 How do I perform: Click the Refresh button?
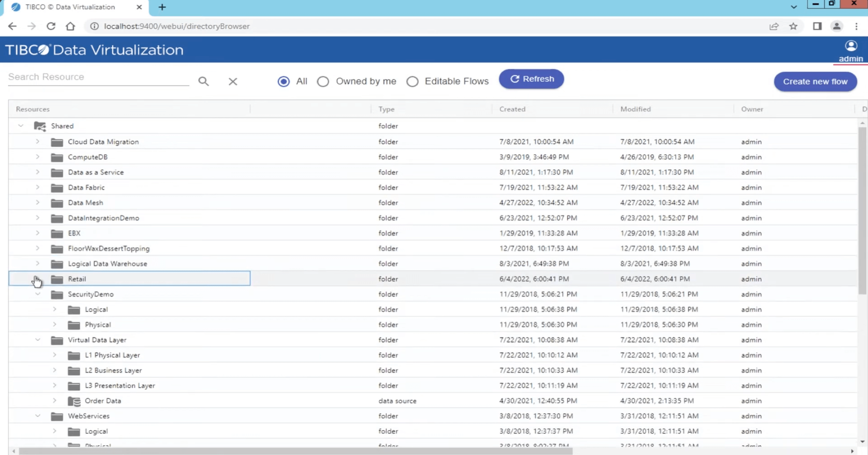pyautogui.click(x=531, y=79)
